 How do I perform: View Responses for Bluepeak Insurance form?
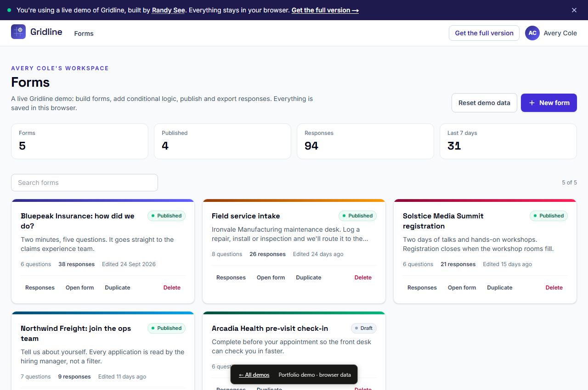(40, 288)
